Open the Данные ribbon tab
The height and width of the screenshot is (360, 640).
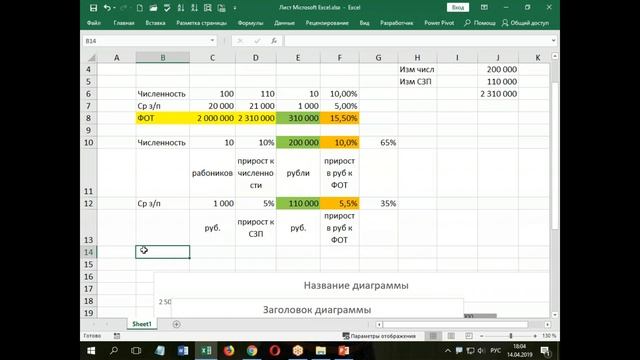pos(284,23)
